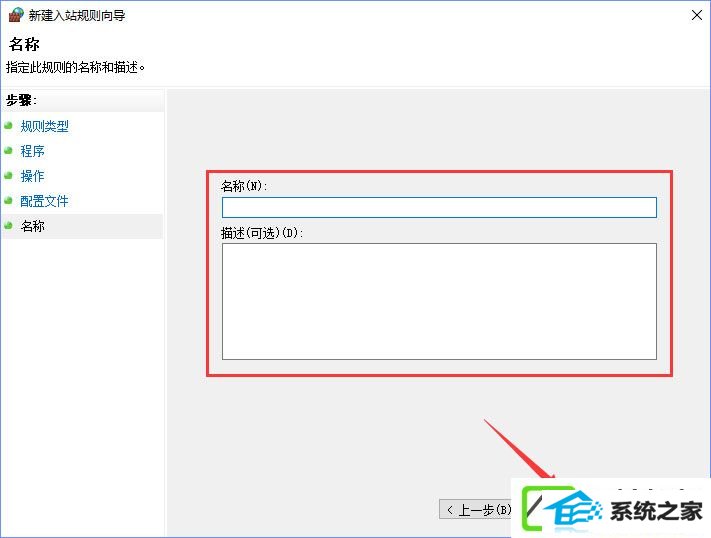The image size is (711, 538).
Task: Click the green bullet beside 程序
Action: pos(8,151)
